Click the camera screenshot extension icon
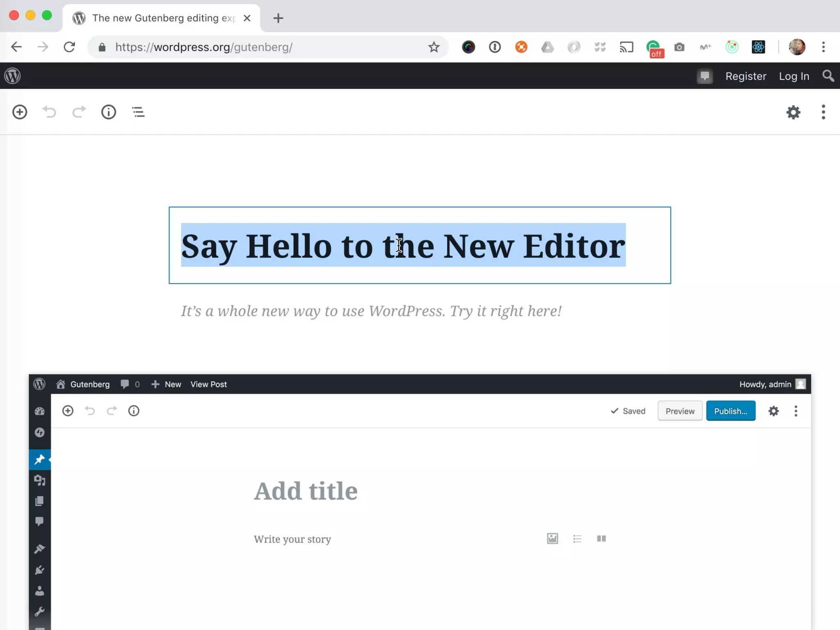Image resolution: width=840 pixels, height=630 pixels. coord(679,47)
